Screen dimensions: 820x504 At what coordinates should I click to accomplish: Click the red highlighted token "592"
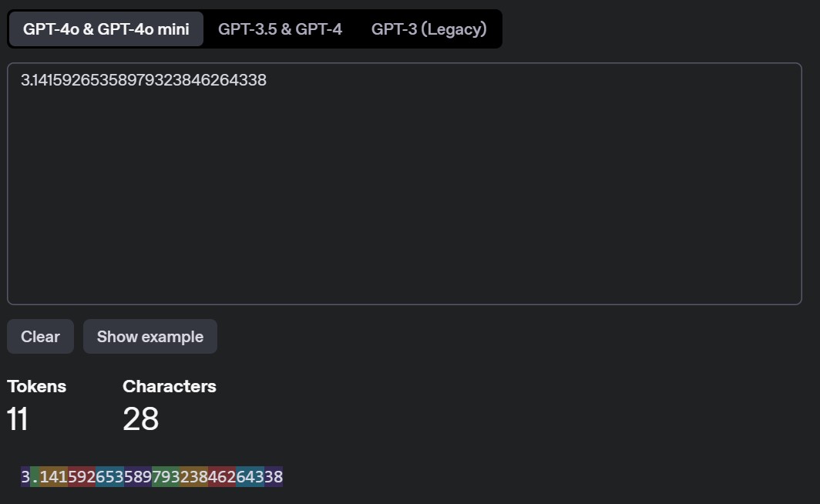tap(82, 477)
